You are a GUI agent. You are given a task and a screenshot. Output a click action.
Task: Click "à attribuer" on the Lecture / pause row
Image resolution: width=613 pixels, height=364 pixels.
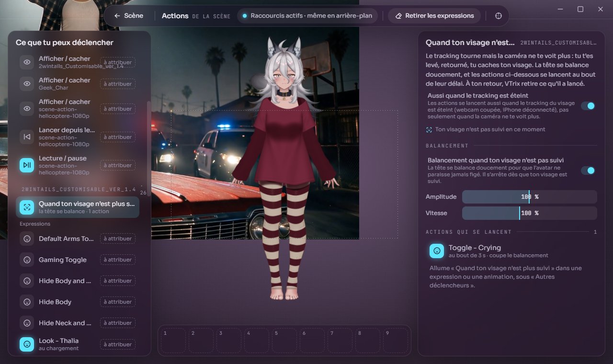point(118,165)
